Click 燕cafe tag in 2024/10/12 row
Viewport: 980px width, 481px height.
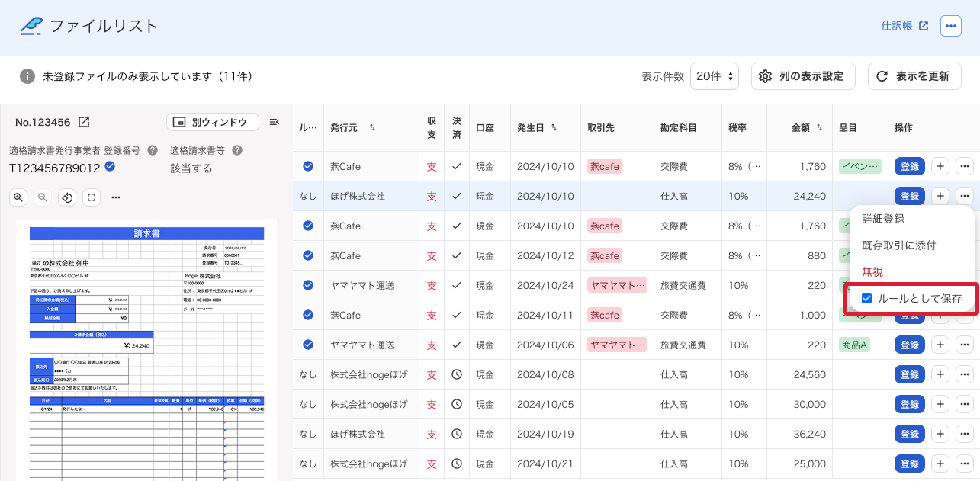(x=605, y=255)
